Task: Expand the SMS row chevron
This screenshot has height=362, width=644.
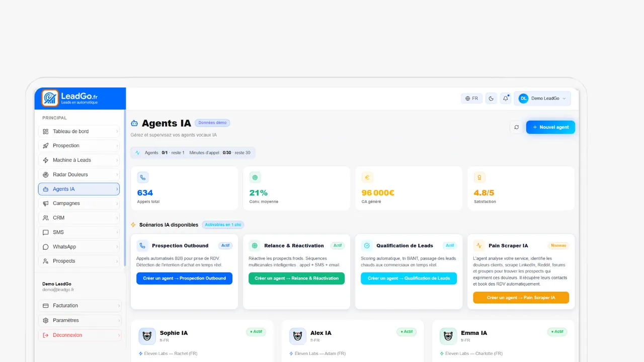Action: point(117,232)
